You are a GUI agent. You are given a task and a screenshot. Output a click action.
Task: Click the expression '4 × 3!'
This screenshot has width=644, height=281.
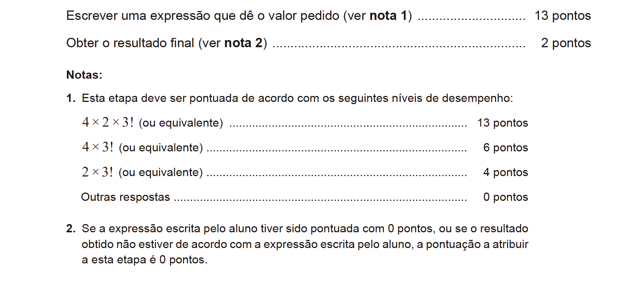point(98,147)
